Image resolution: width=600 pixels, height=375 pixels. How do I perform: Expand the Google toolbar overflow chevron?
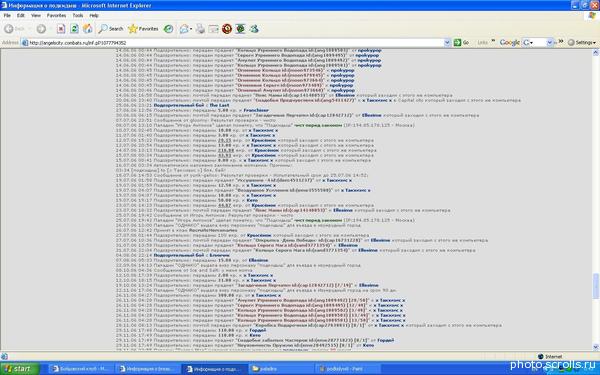tap(561, 41)
